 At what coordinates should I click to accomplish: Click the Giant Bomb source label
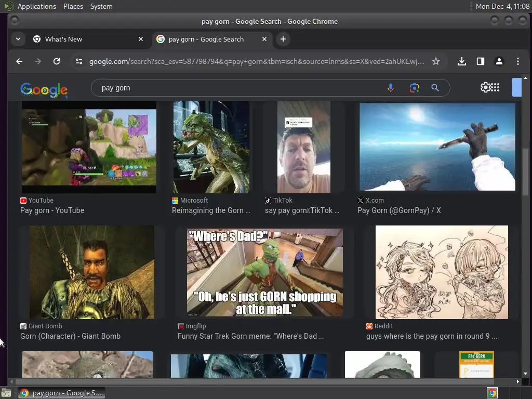pyautogui.click(x=45, y=326)
